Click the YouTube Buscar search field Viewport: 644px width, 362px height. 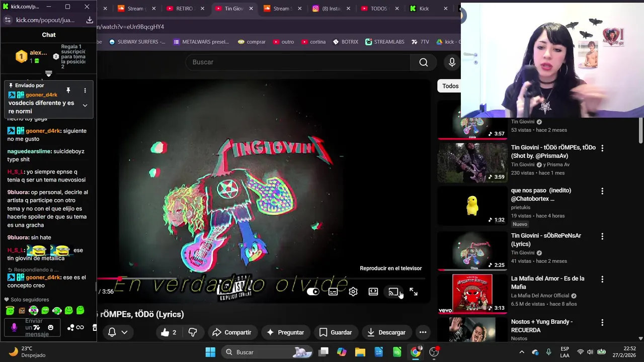298,62
